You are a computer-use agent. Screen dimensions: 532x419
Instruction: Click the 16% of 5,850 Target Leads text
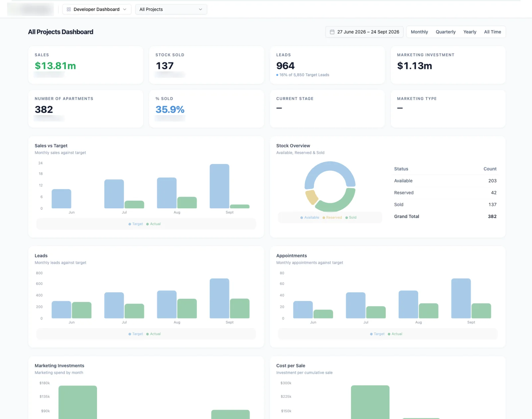(304, 75)
